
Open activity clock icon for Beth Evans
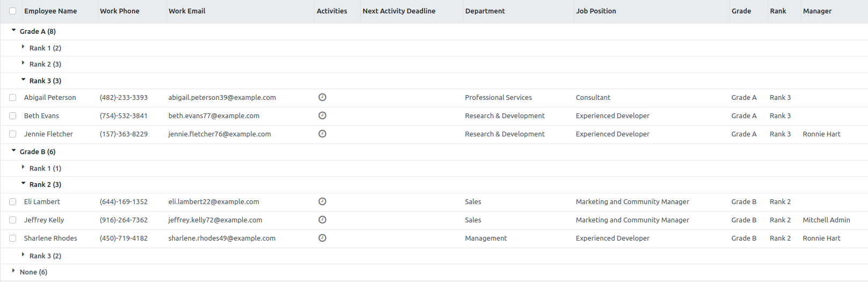tap(322, 115)
